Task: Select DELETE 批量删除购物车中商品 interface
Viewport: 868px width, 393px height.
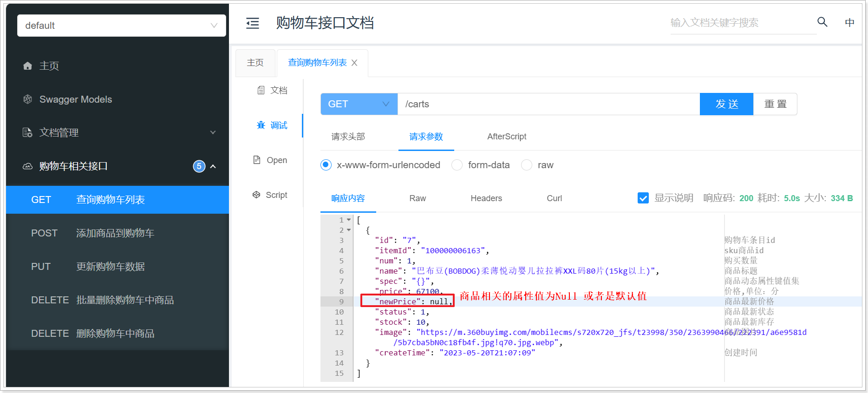Action: (x=117, y=300)
